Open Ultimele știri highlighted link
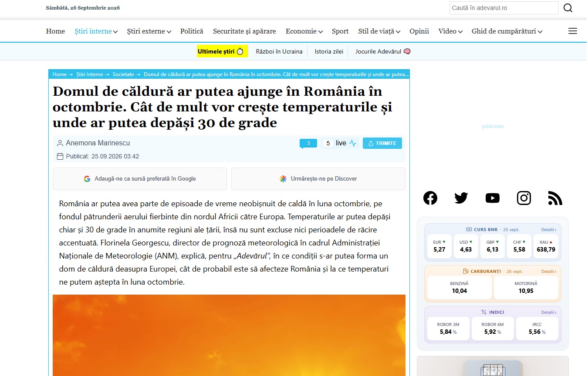The image size is (588, 376). coord(223,51)
